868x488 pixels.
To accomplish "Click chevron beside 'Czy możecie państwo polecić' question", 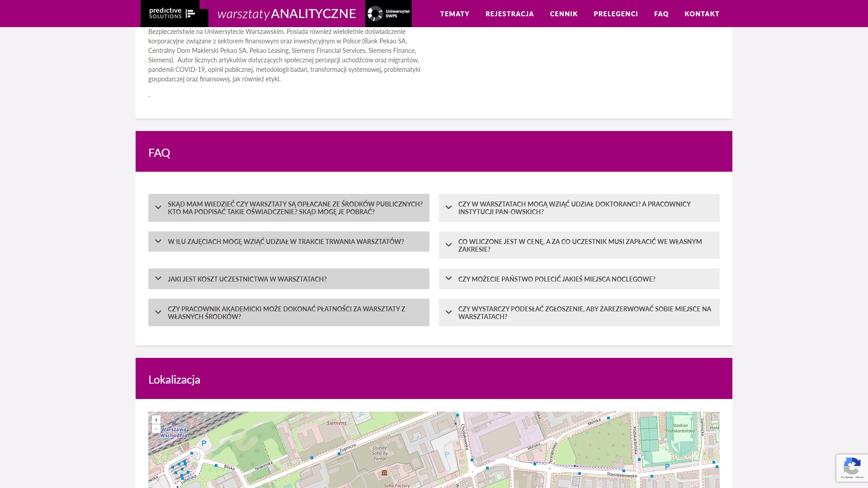I will (448, 278).
